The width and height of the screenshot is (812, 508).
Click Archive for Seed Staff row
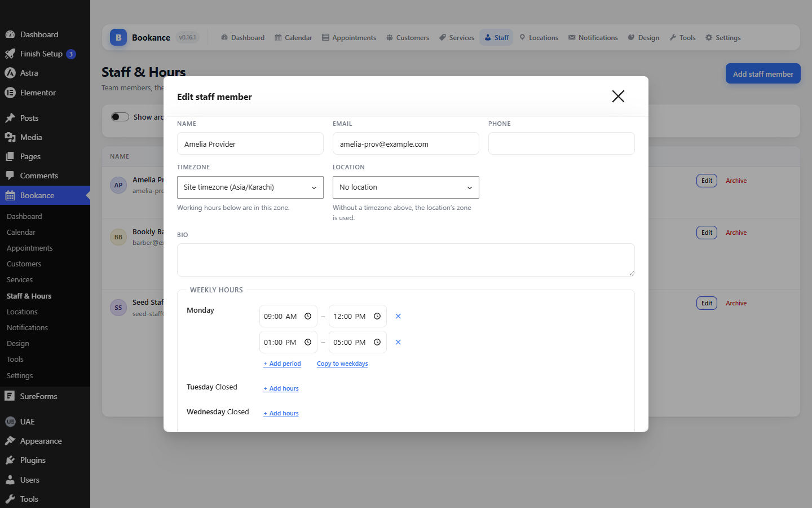(736, 303)
